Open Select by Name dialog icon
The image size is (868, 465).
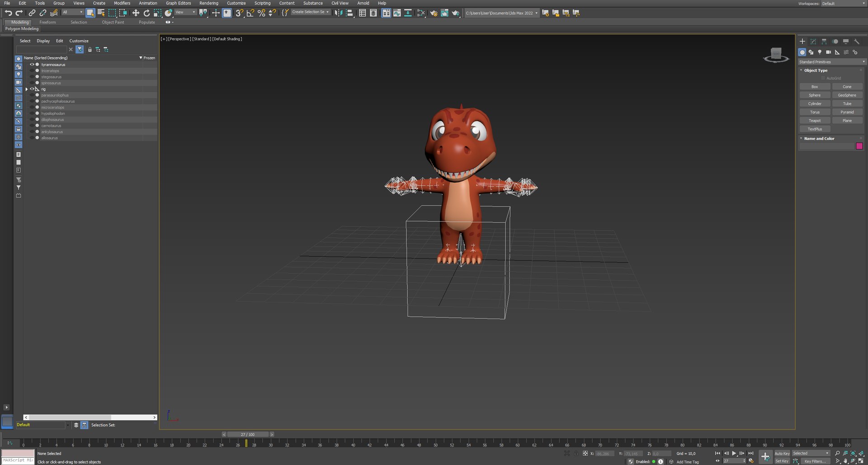coord(101,13)
